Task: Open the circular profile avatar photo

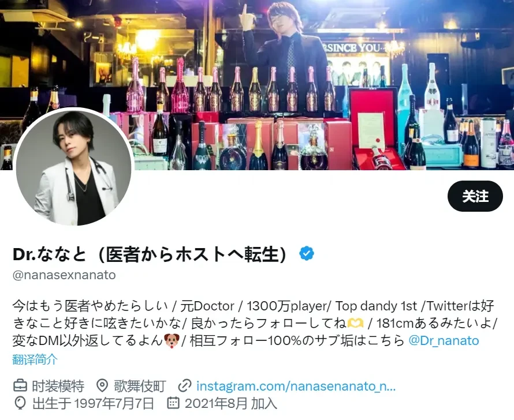Action: pyautogui.click(x=74, y=167)
